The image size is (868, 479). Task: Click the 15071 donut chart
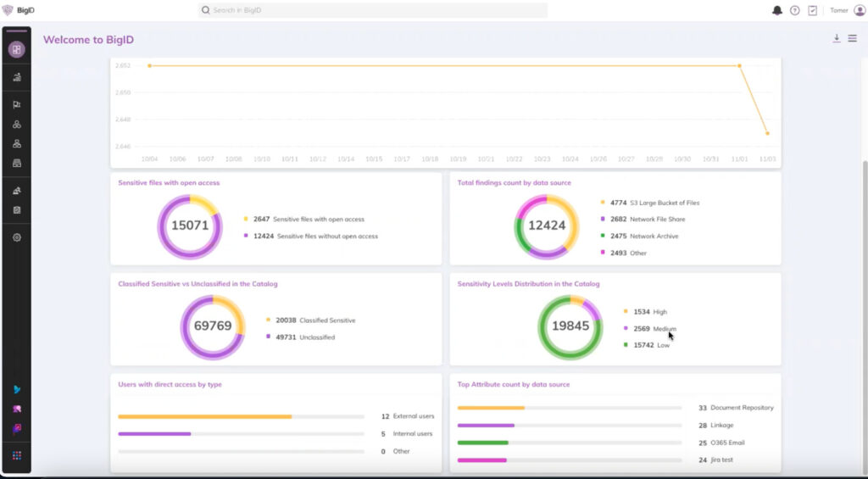click(x=189, y=226)
